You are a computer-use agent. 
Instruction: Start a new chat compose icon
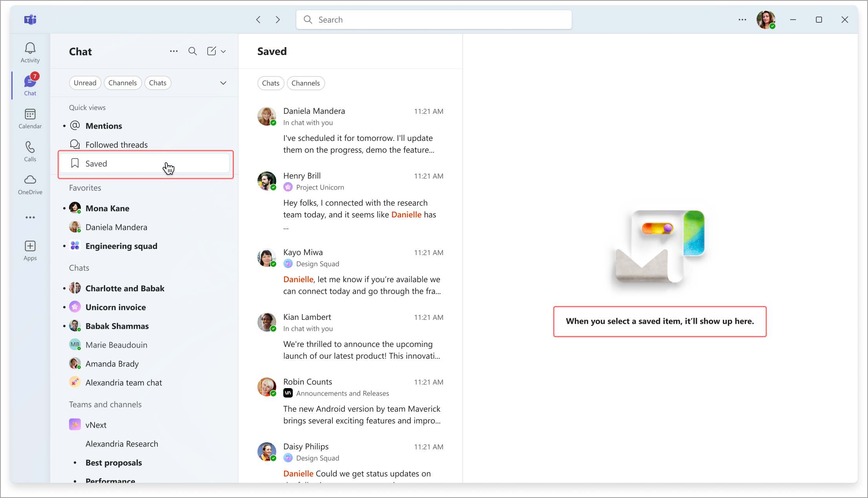(212, 51)
